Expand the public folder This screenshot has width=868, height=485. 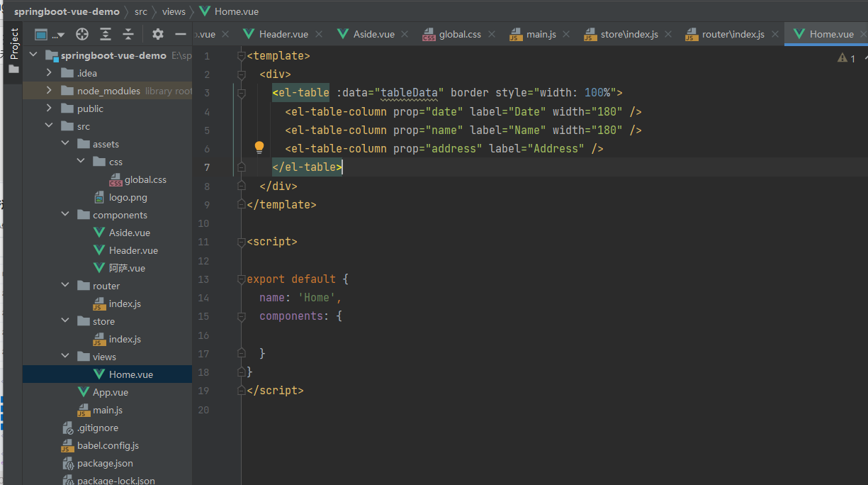click(48, 108)
